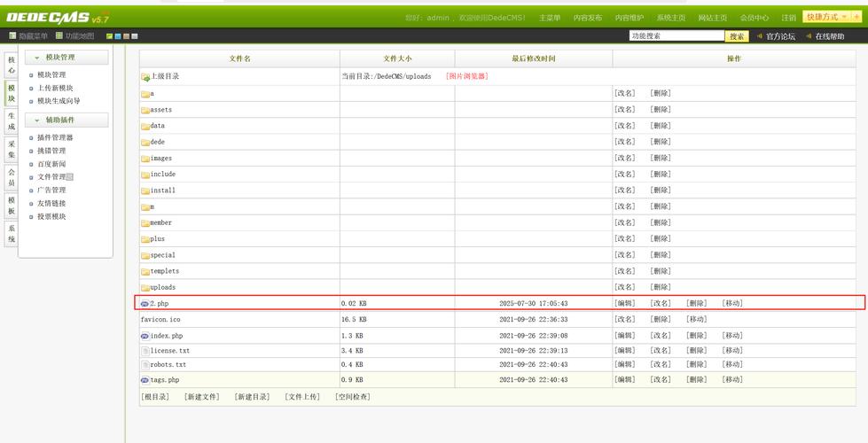Click the license.txt document icon
Image resolution: width=868 pixels, height=443 pixels.
click(x=145, y=351)
